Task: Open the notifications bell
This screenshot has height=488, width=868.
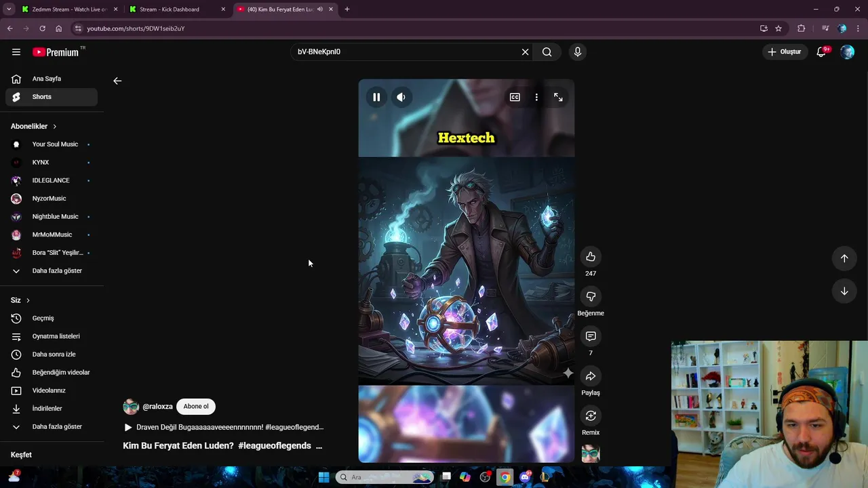Action: [x=821, y=52]
